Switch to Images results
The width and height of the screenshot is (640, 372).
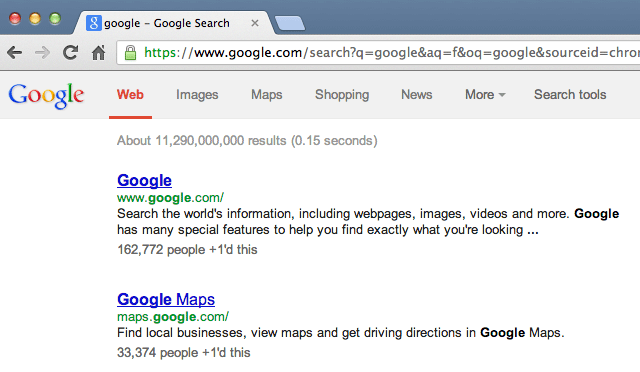[197, 95]
